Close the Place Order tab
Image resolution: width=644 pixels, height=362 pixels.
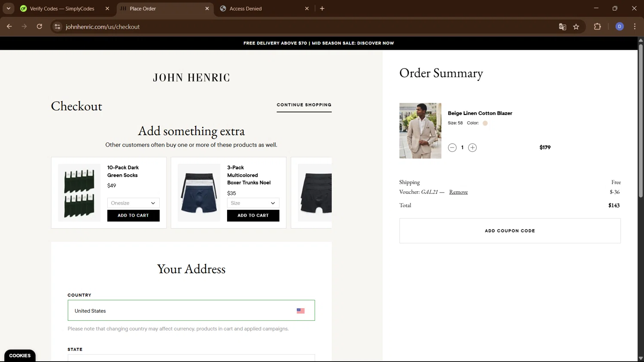(207, 9)
